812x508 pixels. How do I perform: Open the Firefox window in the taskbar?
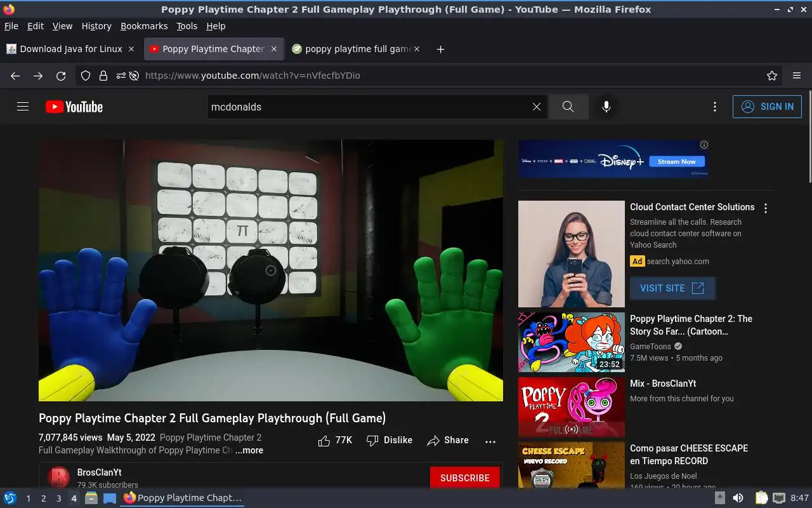(x=183, y=498)
